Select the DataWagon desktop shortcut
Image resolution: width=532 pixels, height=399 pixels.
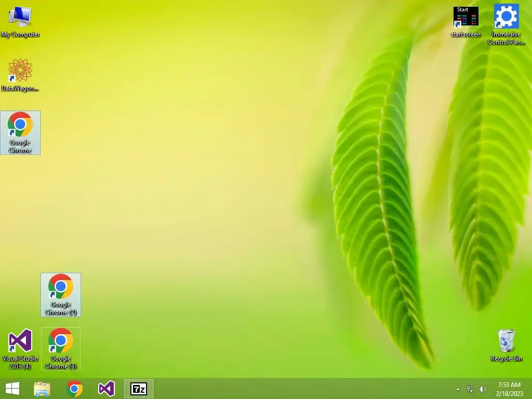[20, 75]
